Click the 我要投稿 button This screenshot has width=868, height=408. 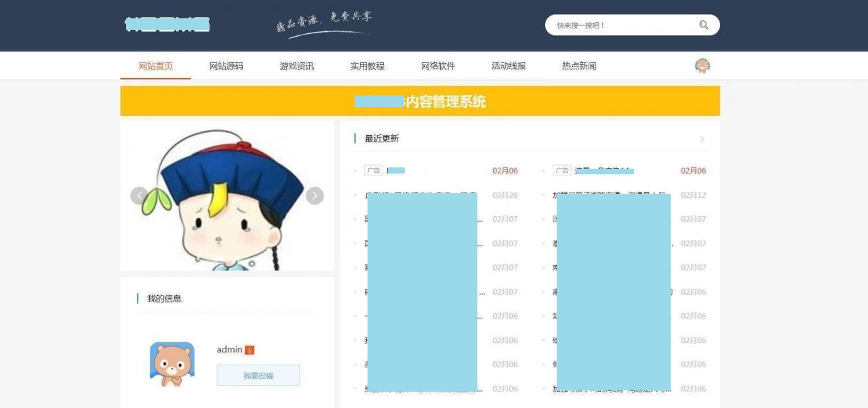[258, 375]
